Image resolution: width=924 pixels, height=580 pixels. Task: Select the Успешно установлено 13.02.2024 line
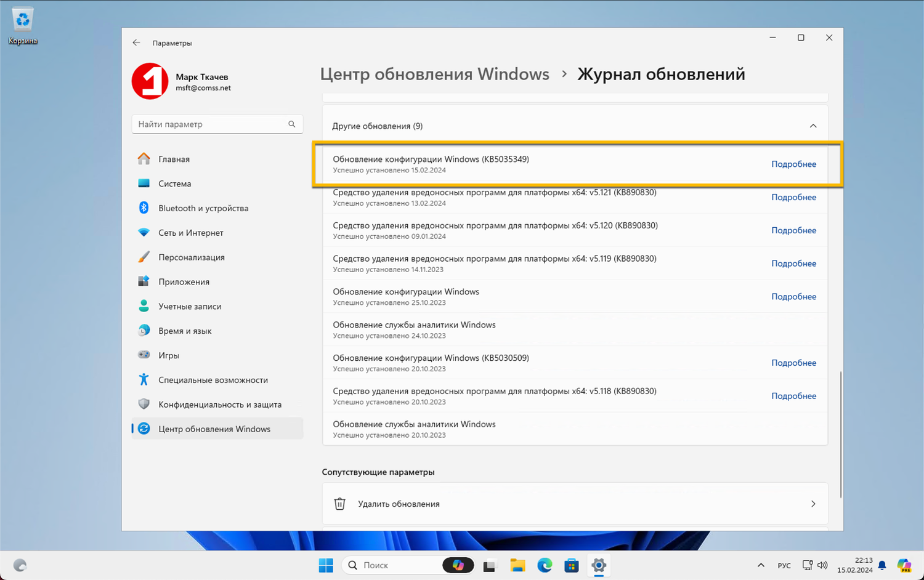(389, 203)
